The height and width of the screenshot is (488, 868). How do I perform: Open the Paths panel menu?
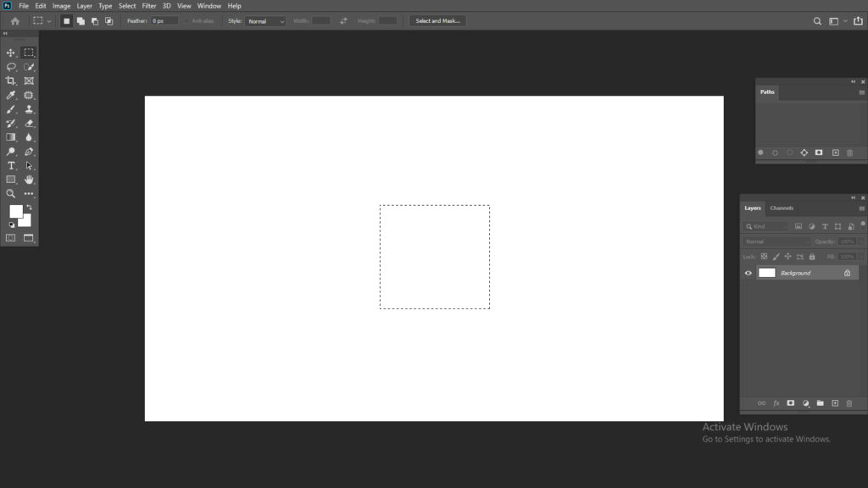pyautogui.click(x=861, y=92)
